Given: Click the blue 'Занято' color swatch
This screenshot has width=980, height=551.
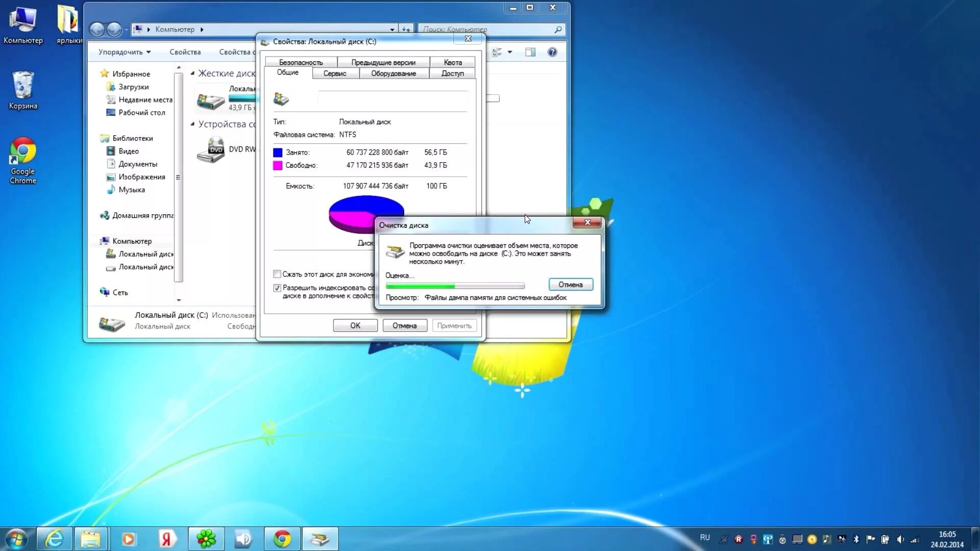Looking at the screenshot, I should [x=278, y=153].
